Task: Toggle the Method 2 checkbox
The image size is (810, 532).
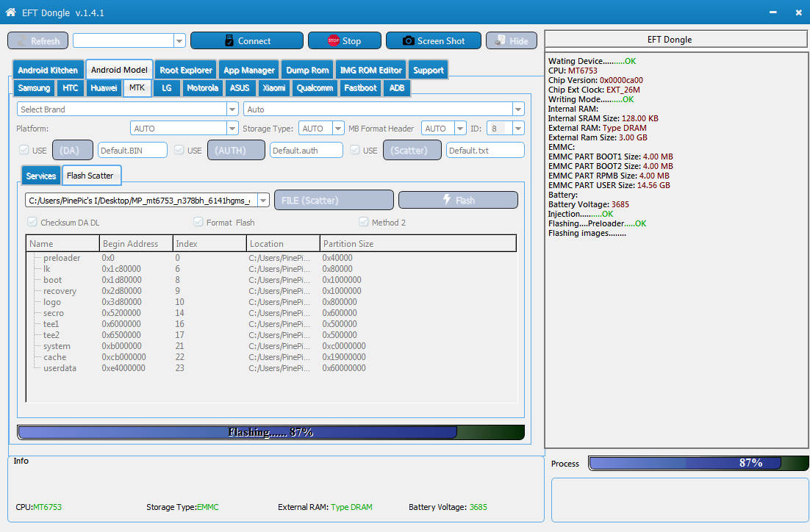Action: point(364,222)
